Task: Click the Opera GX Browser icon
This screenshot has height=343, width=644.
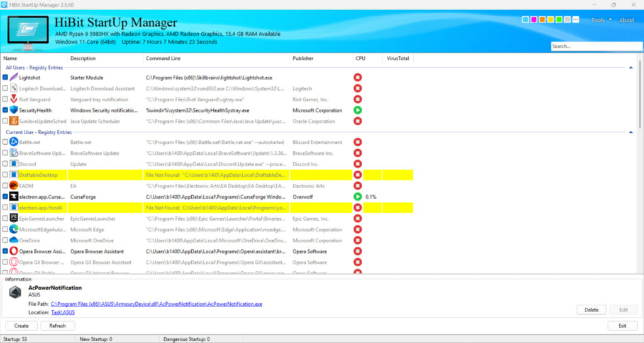Action: point(14,262)
